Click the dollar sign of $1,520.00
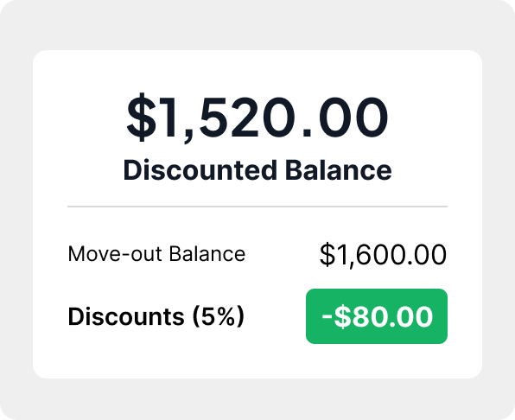515x420 pixels. click(141, 118)
